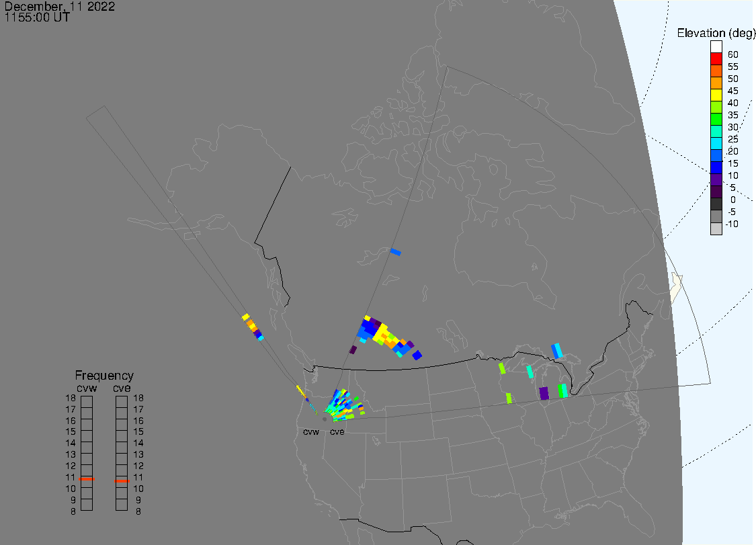Click the cve radar site label on the map
The image size is (756, 545).
pyautogui.click(x=337, y=432)
